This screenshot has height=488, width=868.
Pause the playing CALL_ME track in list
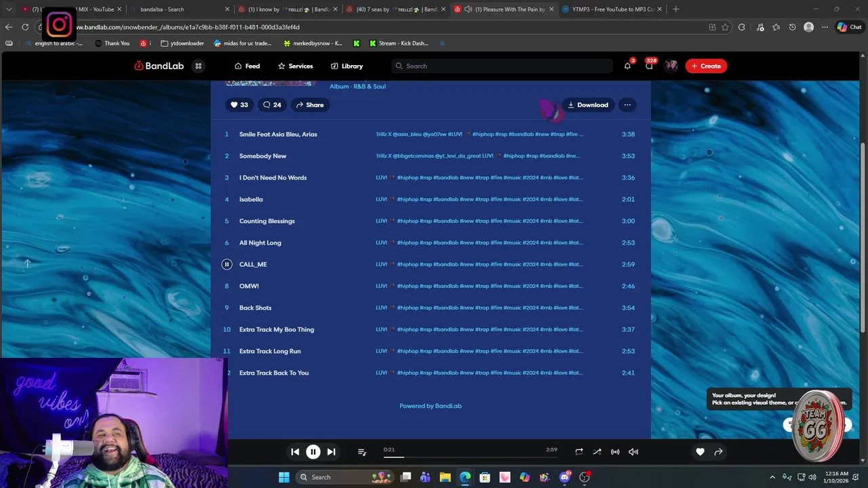point(226,264)
